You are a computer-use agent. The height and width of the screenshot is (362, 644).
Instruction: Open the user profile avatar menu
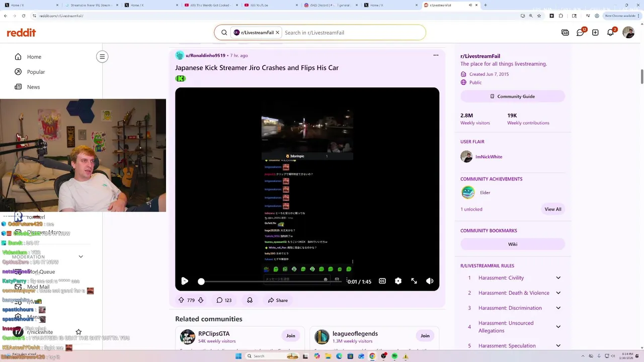628,33
